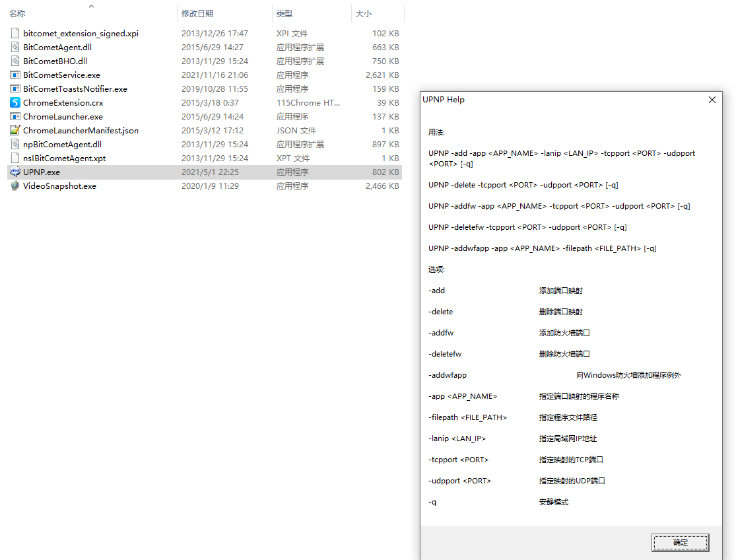Sort files by the 类型 column header

point(284,14)
